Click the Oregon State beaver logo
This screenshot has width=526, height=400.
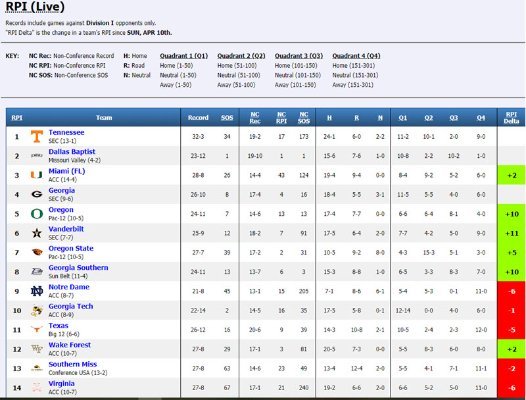[37, 252]
